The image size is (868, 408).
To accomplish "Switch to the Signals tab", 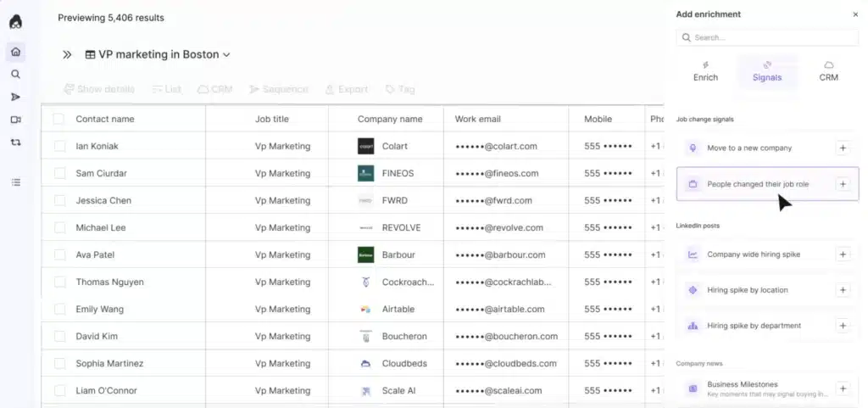I will pyautogui.click(x=767, y=72).
